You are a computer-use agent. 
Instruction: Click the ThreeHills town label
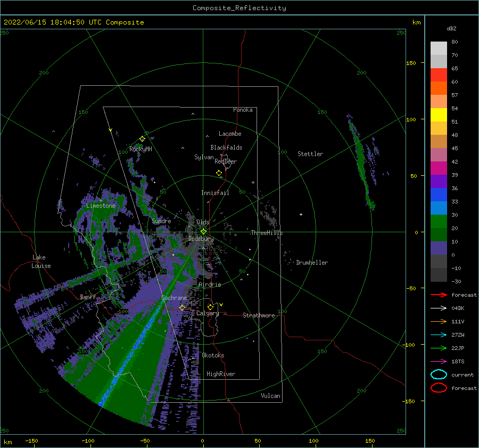[x=267, y=233]
